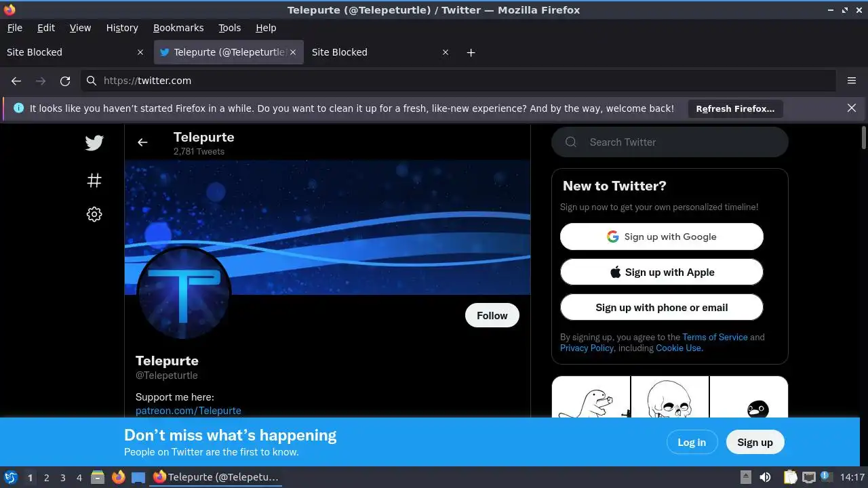Open the Terms of Service link
The image size is (868, 488).
[715, 337]
